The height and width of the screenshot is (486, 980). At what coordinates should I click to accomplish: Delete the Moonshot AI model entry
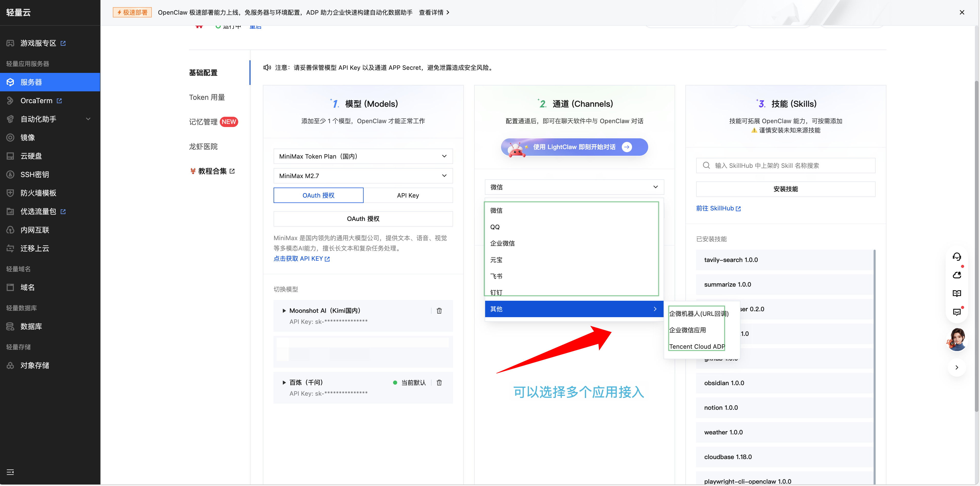pyautogui.click(x=439, y=311)
